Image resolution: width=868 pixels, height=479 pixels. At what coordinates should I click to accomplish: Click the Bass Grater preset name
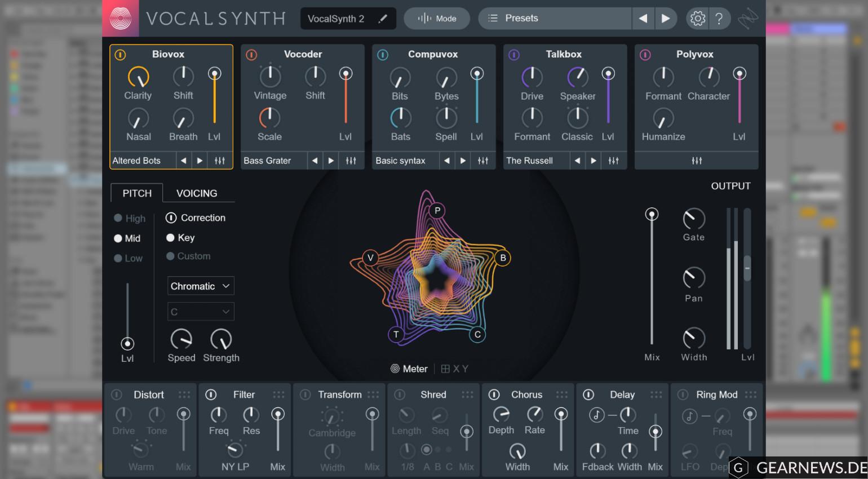pos(267,161)
